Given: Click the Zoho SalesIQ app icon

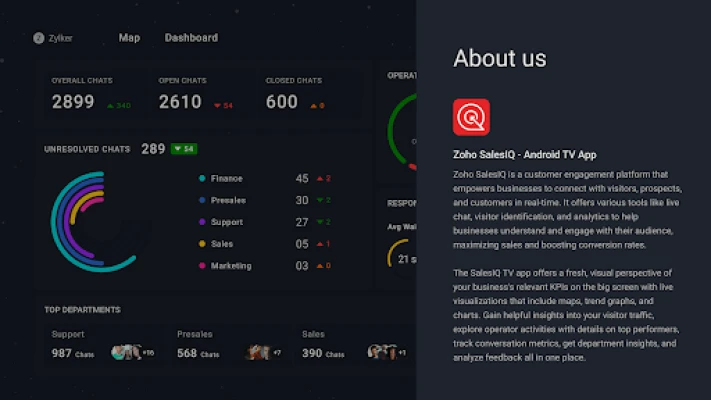Looking at the screenshot, I should [471, 117].
